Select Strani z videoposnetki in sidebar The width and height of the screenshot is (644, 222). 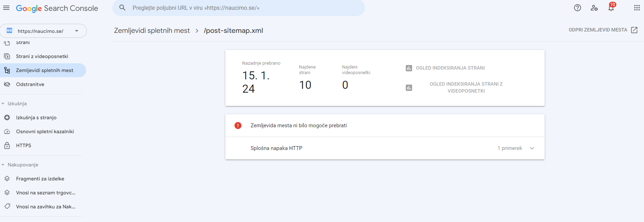pos(42,56)
